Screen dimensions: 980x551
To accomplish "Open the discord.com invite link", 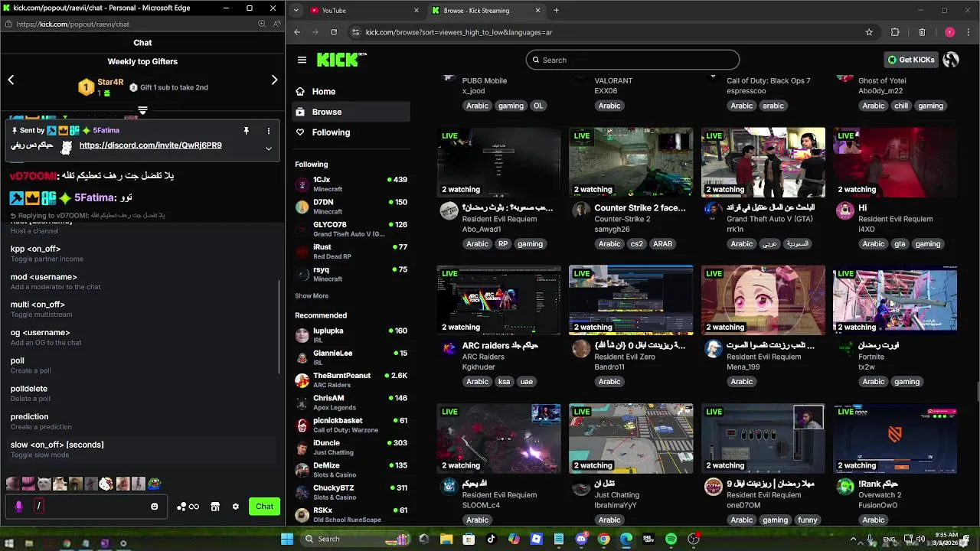I will pos(150,145).
